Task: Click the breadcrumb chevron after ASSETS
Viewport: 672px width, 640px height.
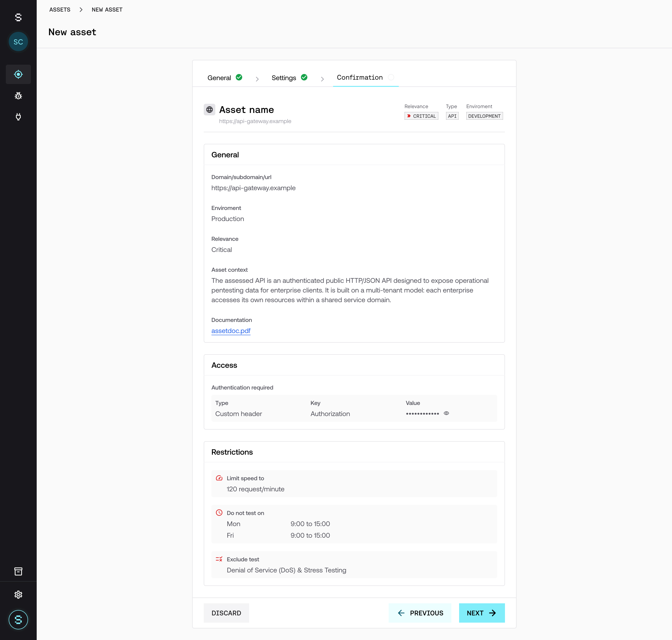Action: [x=81, y=10]
